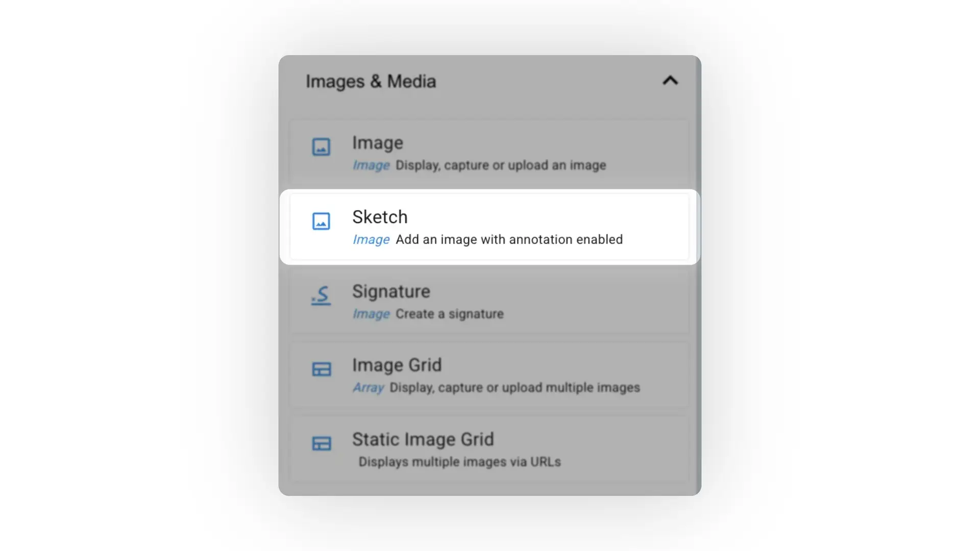Click the Sketch picture icon
The image size is (980, 551).
click(x=322, y=221)
